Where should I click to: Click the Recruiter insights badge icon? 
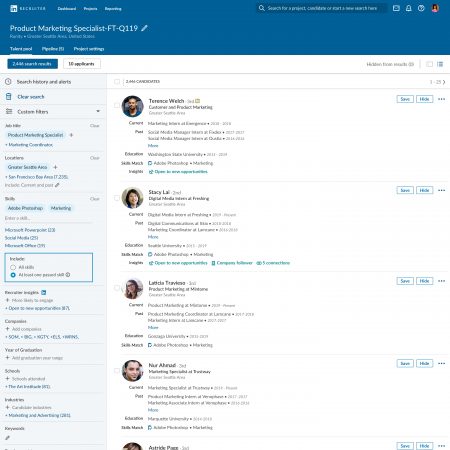pyautogui.click(x=44, y=292)
